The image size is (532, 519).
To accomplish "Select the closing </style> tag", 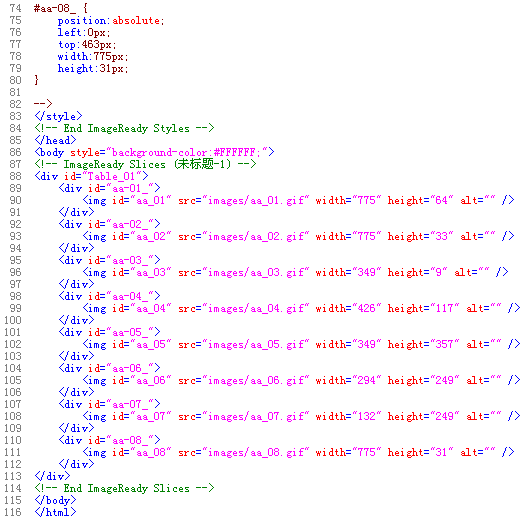I will 58,116.
